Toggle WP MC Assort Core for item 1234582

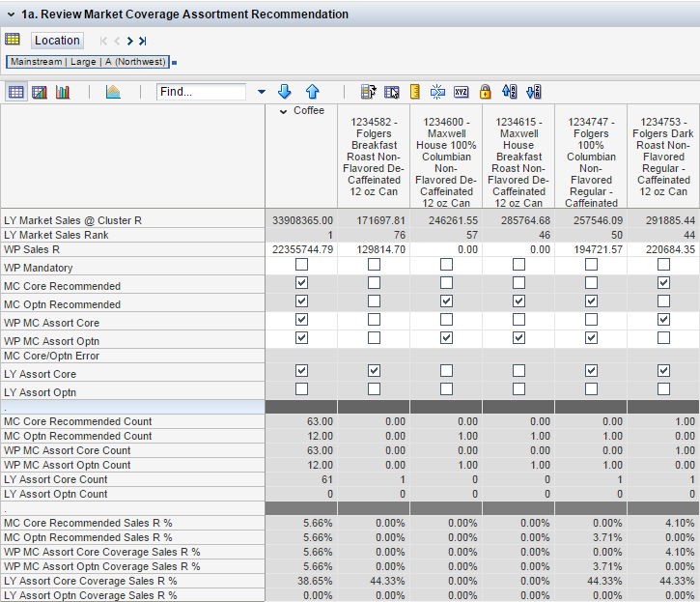[374, 320]
